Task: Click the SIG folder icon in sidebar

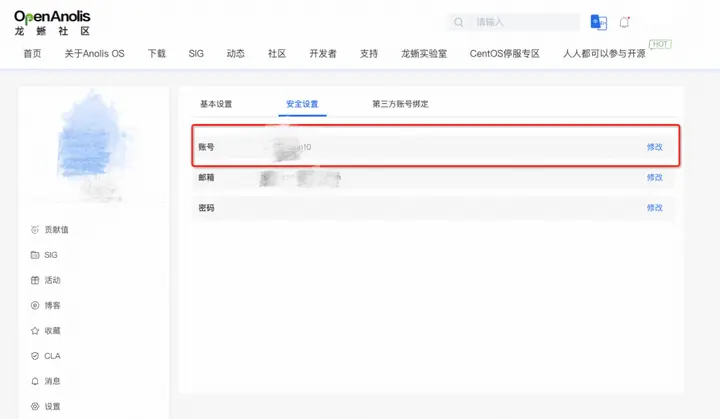Action: [x=35, y=255]
